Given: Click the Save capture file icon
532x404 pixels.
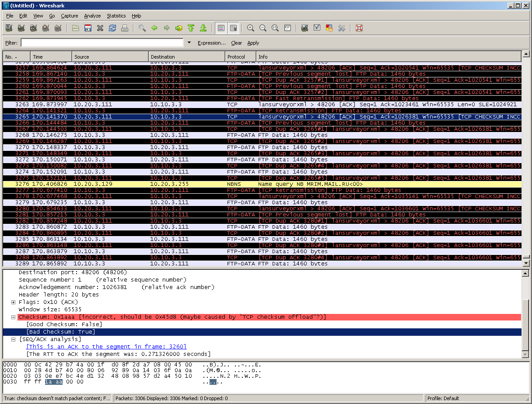Looking at the screenshot, I should click(88, 28).
